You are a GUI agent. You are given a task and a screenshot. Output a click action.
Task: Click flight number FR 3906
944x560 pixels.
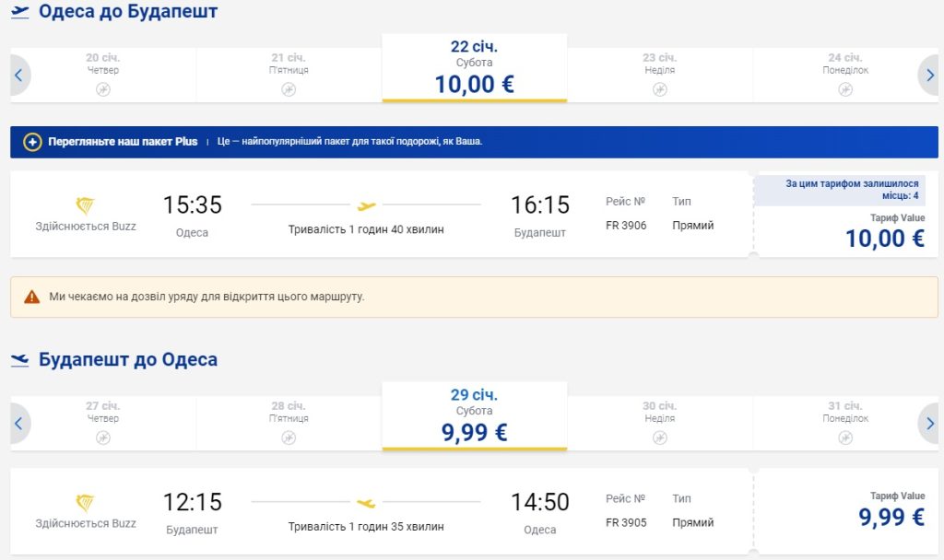click(626, 226)
